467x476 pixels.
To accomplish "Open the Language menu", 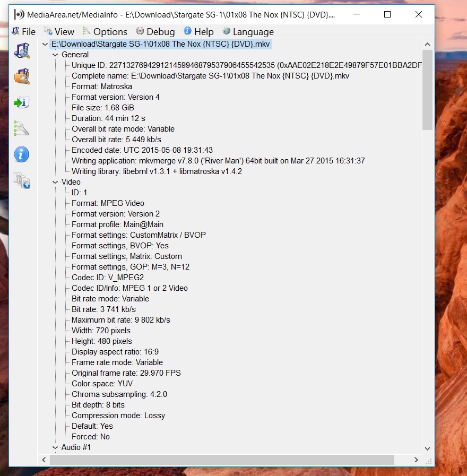I will [x=248, y=31].
